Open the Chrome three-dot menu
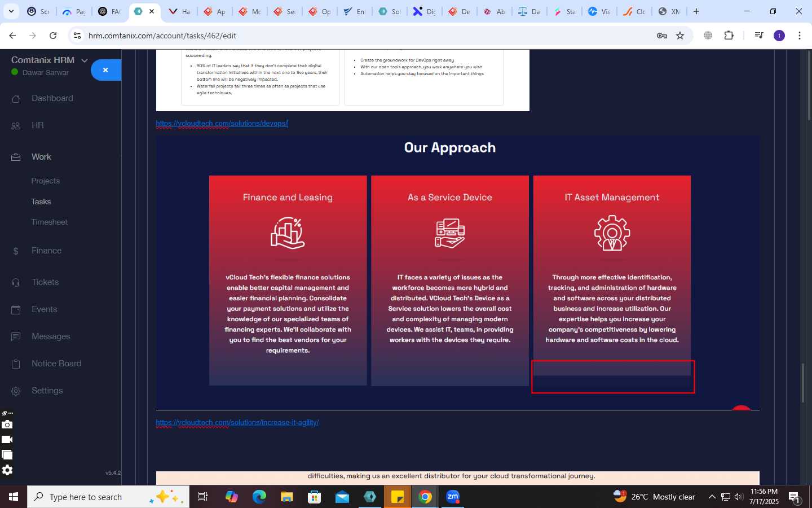This screenshot has height=508, width=812. [x=800, y=36]
